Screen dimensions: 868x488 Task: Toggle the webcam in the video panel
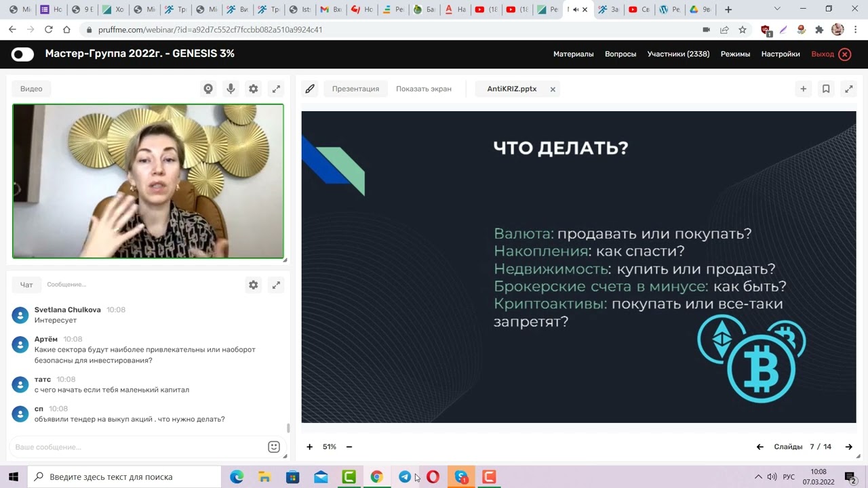(208, 88)
